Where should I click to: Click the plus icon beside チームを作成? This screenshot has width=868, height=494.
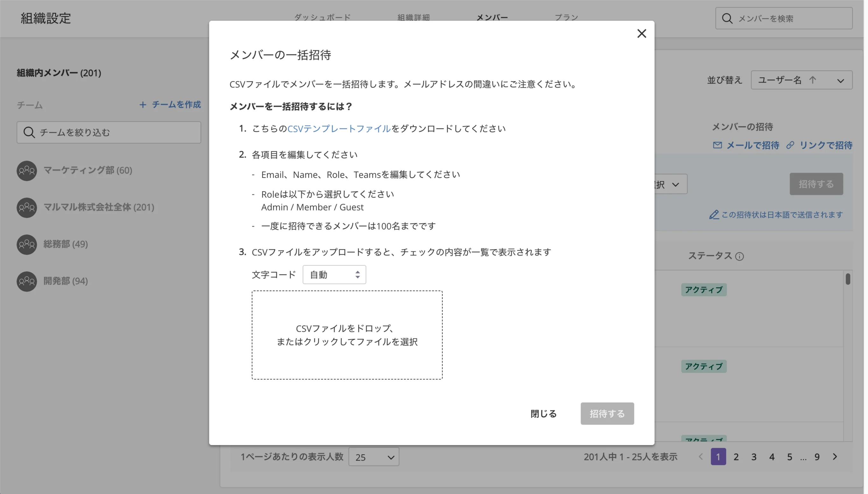(143, 105)
